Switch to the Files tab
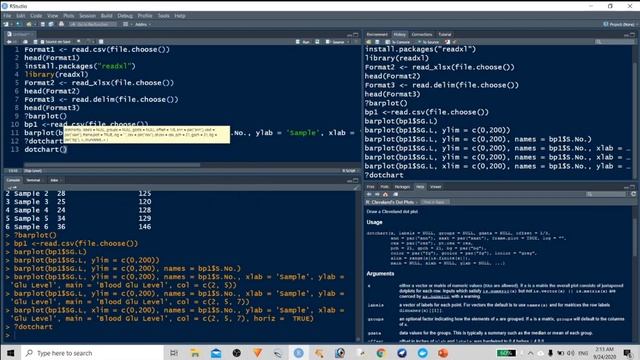The width and height of the screenshot is (640, 360). coord(370,187)
